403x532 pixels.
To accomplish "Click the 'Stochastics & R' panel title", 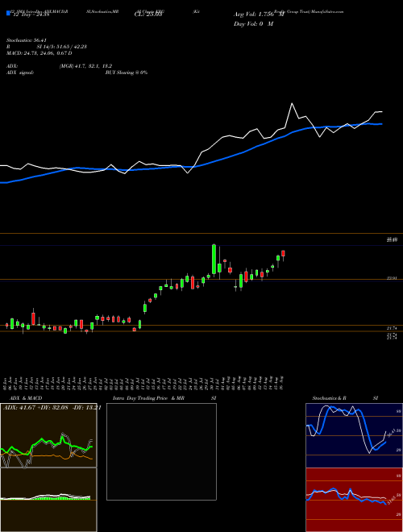I will [330, 398].
